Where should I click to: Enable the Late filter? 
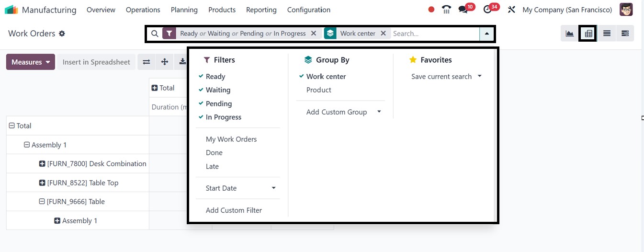[x=212, y=166]
